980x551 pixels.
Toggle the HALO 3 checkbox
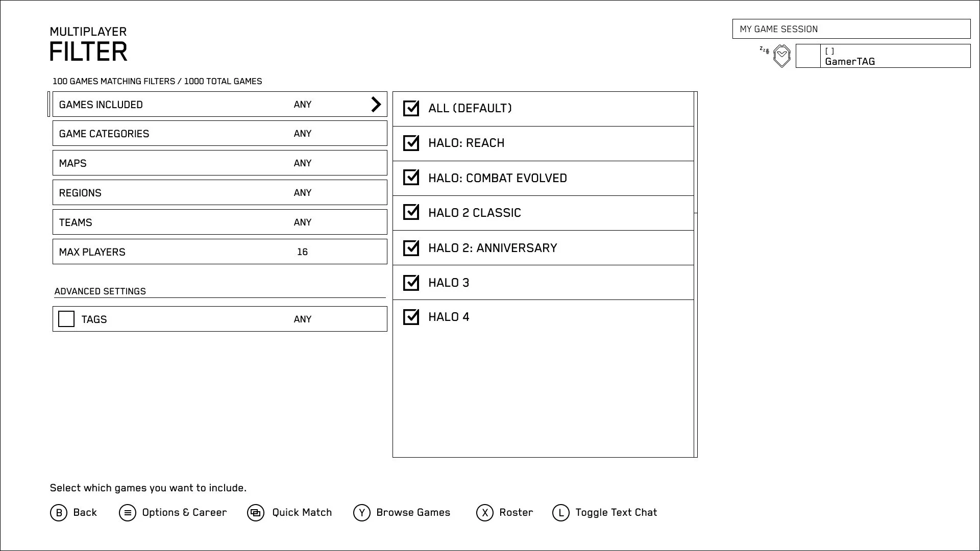411,283
